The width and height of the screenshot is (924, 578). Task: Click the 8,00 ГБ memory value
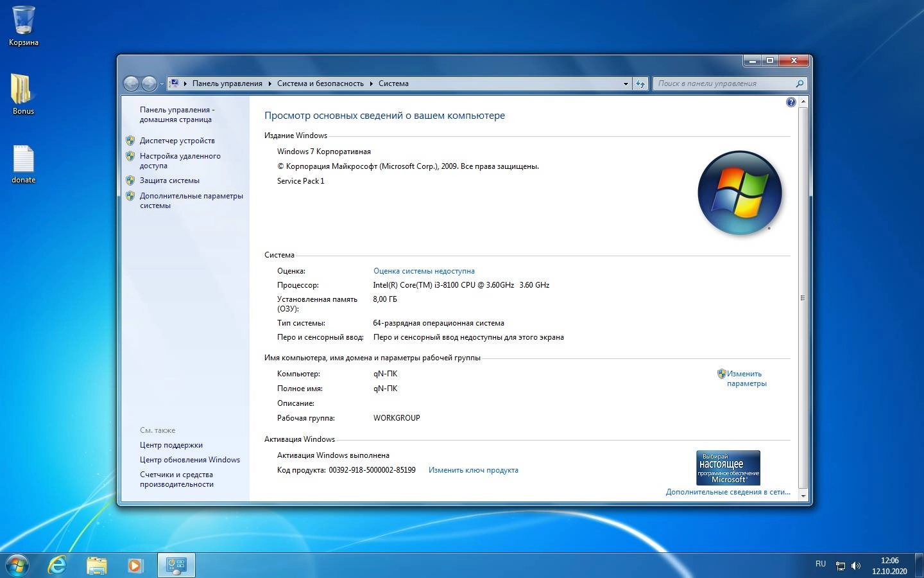(x=385, y=299)
